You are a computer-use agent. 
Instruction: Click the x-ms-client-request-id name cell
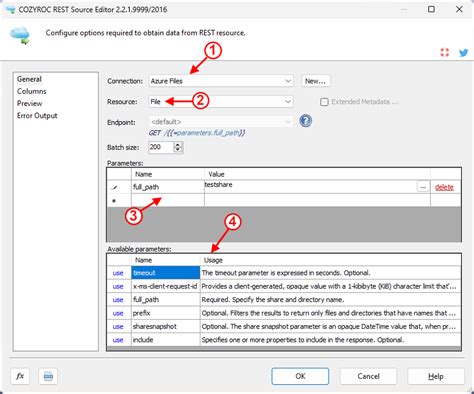[x=166, y=286]
